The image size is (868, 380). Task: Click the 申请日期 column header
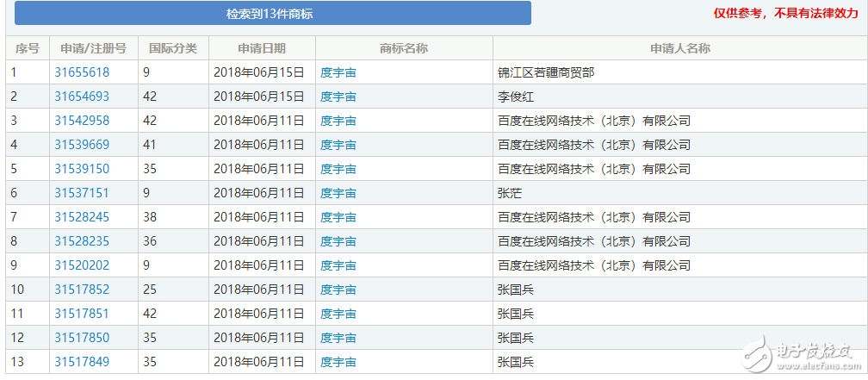point(262,48)
